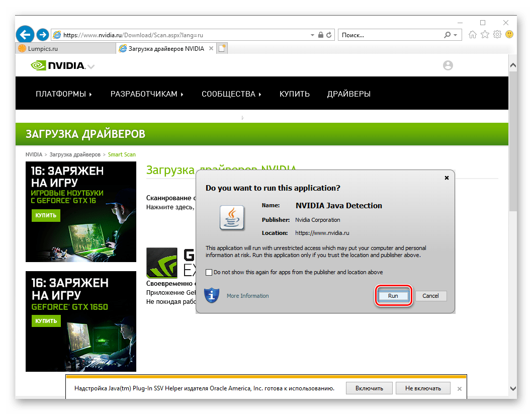Select КУПИТЬ in the NVIDIA menu

tap(294, 94)
